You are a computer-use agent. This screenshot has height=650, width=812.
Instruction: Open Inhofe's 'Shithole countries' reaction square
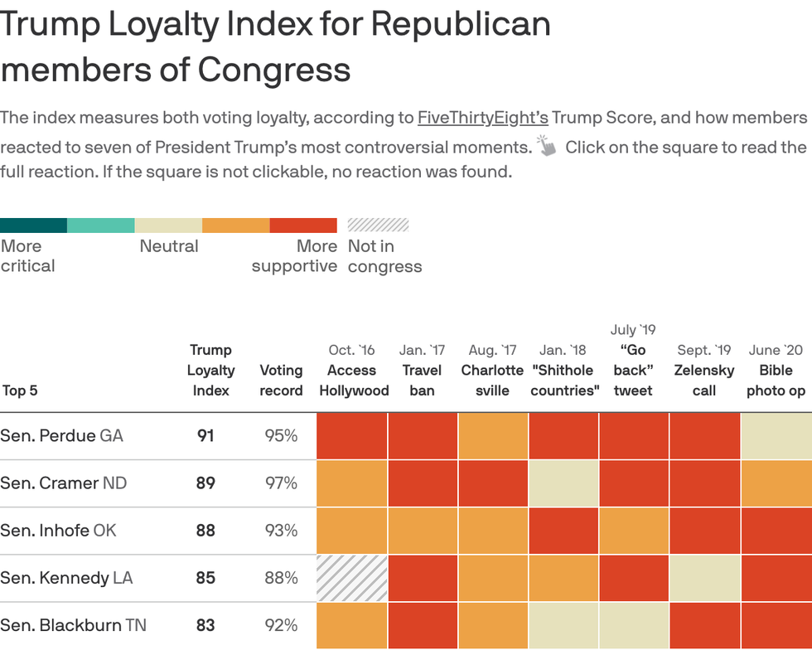point(563,531)
